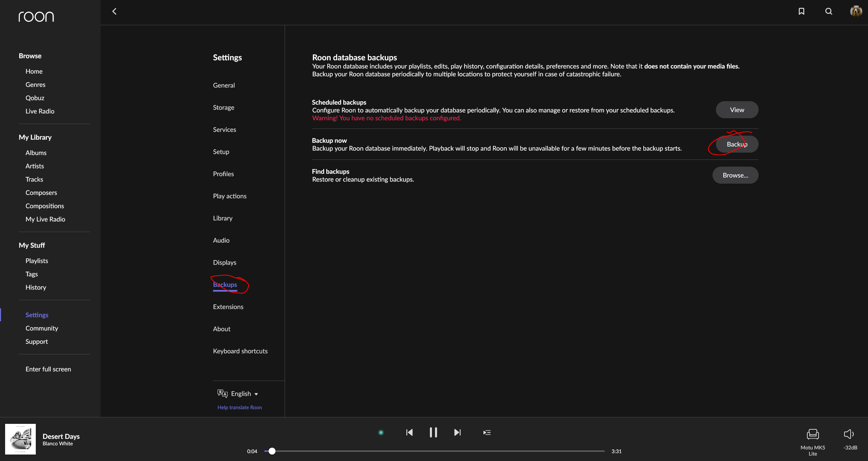
Task: View scheduled backups
Action: [737, 110]
